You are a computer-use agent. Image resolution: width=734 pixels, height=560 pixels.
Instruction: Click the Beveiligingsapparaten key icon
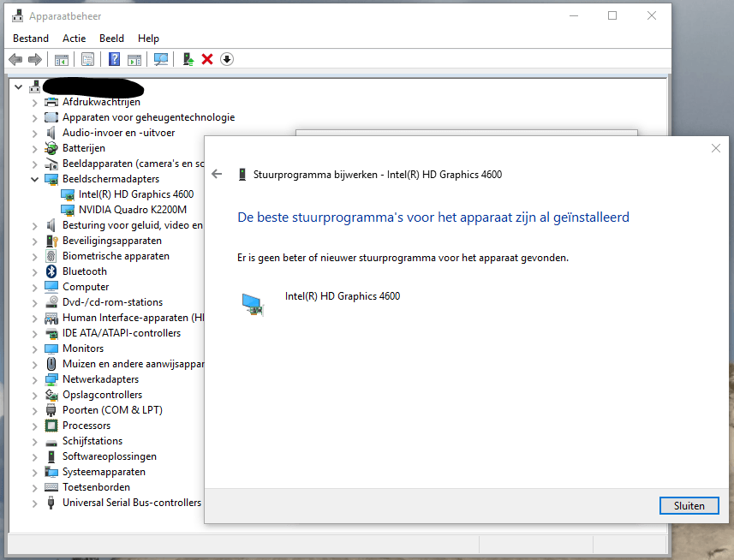tap(51, 241)
